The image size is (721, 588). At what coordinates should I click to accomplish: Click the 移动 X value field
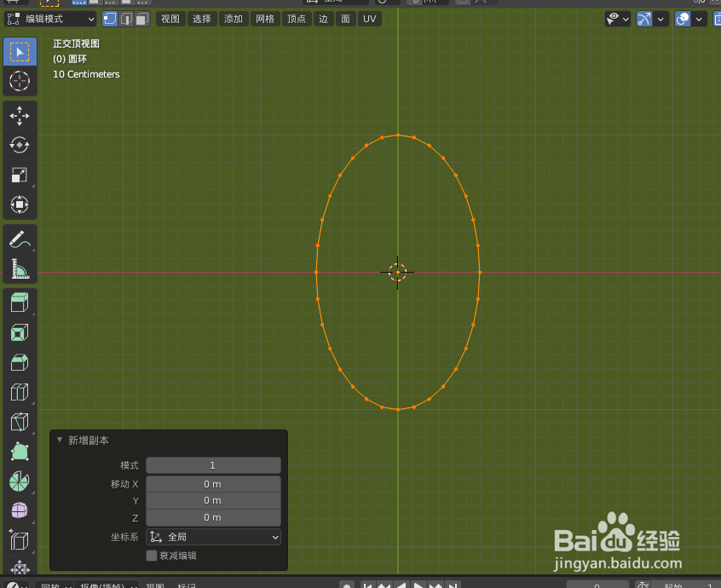(213, 483)
